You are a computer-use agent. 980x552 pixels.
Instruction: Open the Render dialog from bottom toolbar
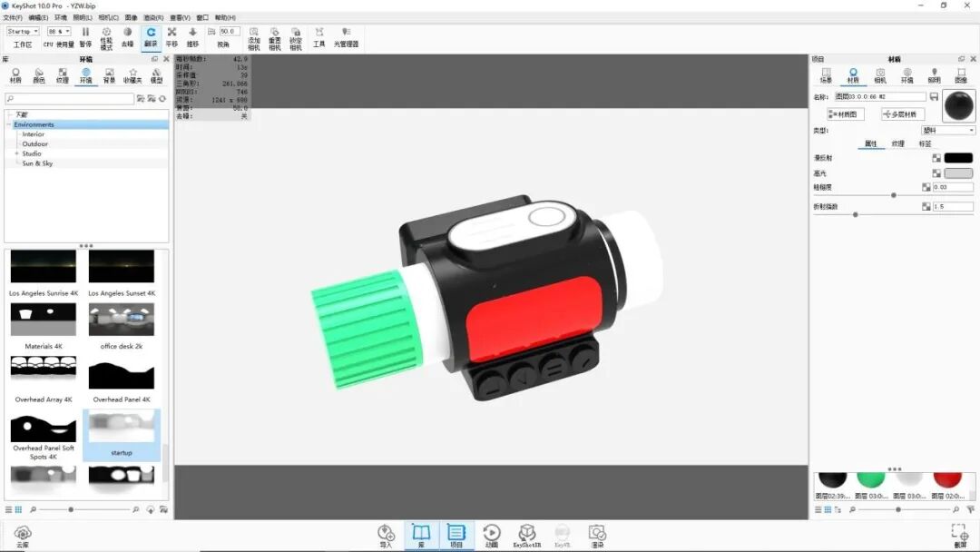(595, 535)
